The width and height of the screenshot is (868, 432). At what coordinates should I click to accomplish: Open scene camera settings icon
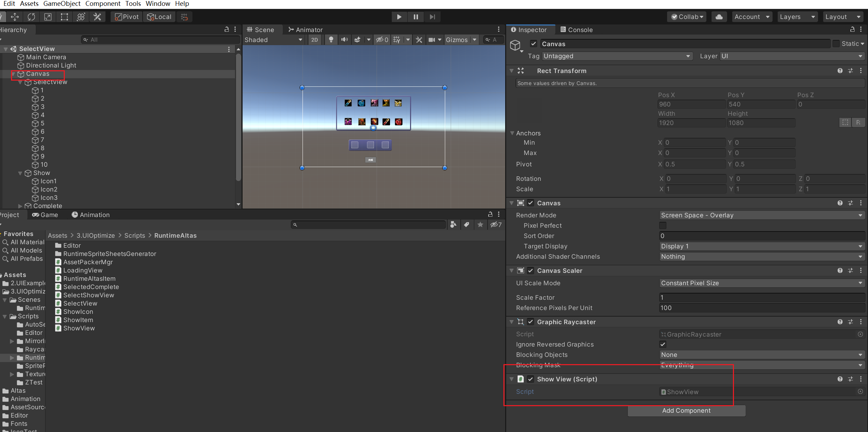point(432,40)
